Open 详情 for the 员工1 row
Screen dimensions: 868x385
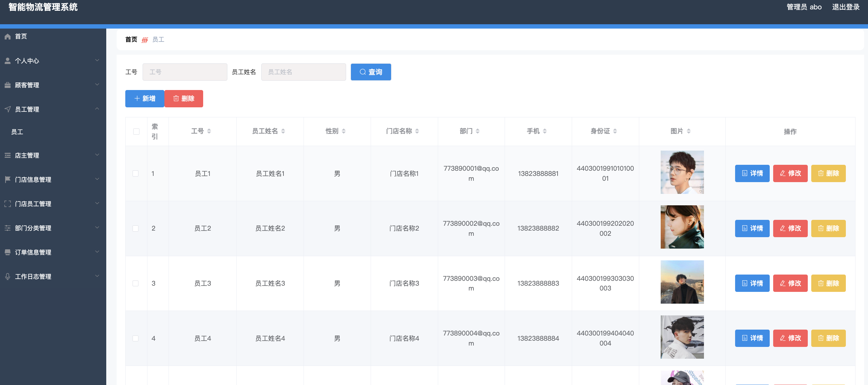coord(752,173)
